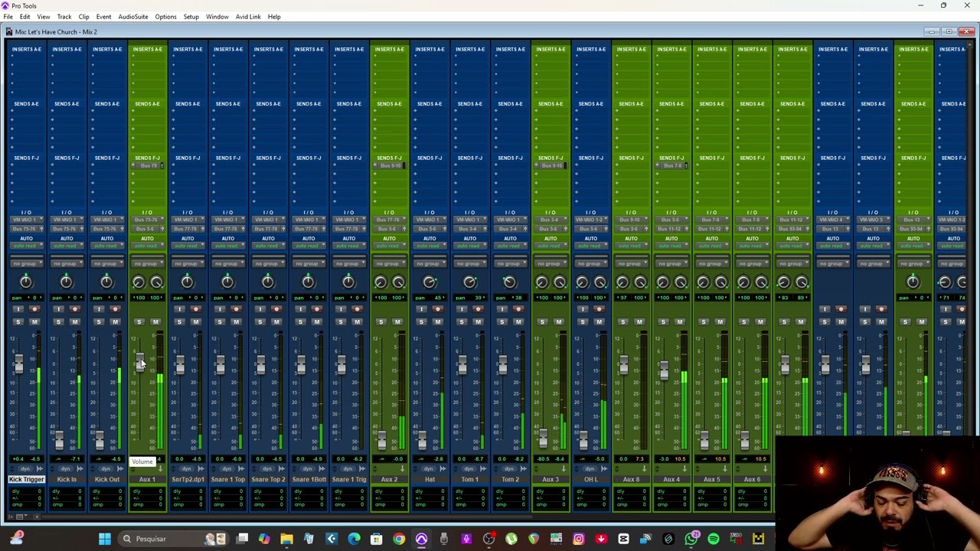Select the OH L track name

[590, 480]
